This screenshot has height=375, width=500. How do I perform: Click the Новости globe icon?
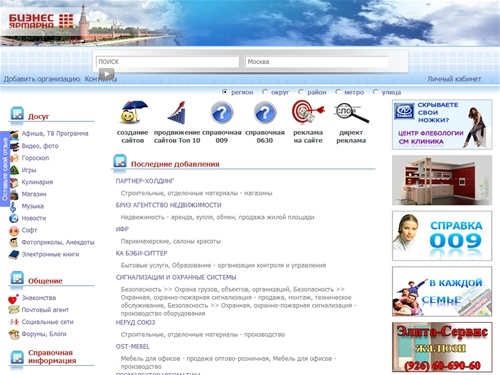click(x=14, y=218)
